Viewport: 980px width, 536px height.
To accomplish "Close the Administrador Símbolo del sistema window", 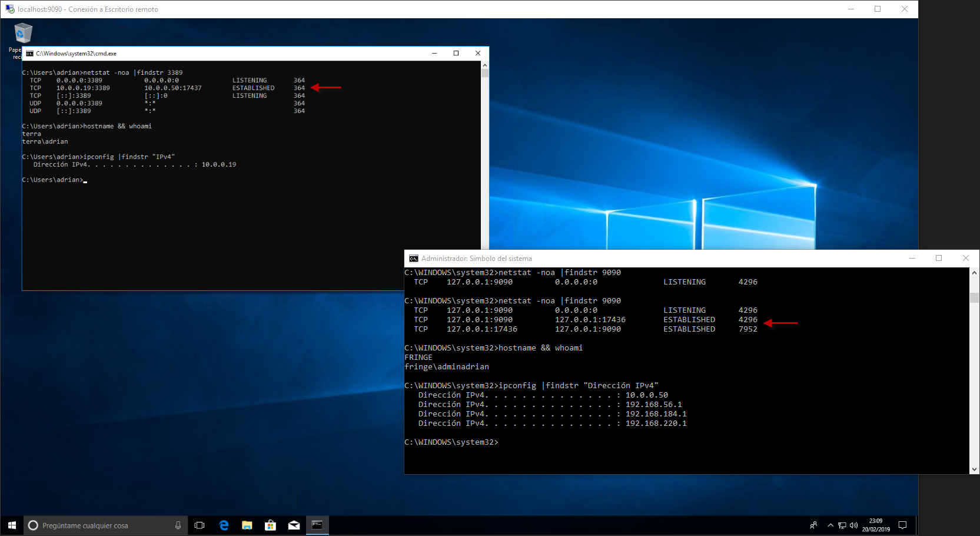I will (x=966, y=258).
